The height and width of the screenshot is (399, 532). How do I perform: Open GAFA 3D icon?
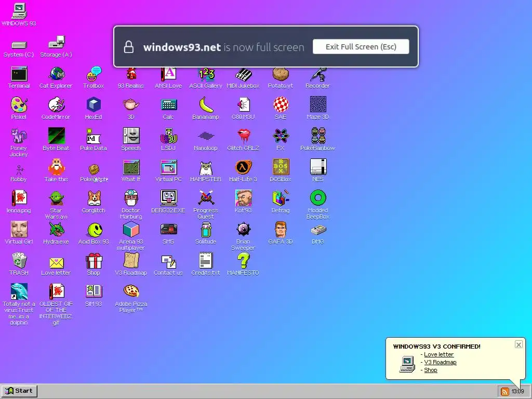[x=281, y=230]
